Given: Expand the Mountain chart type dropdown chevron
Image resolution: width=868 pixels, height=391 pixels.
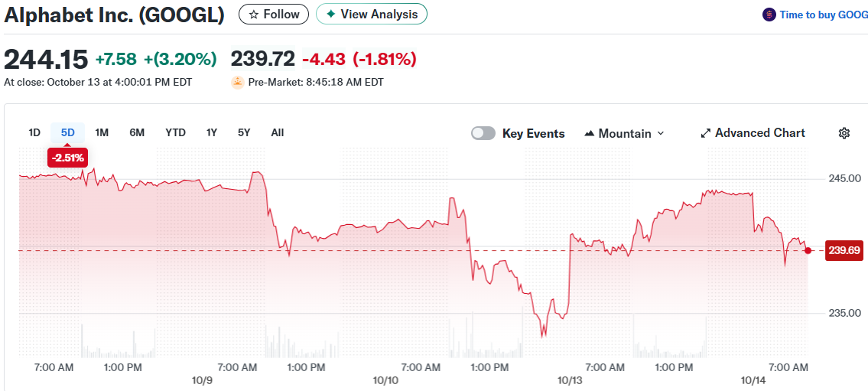Looking at the screenshot, I should (661, 134).
